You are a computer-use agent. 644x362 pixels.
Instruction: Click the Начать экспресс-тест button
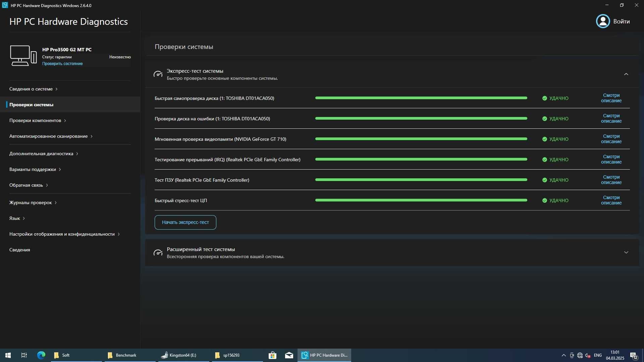point(185,222)
